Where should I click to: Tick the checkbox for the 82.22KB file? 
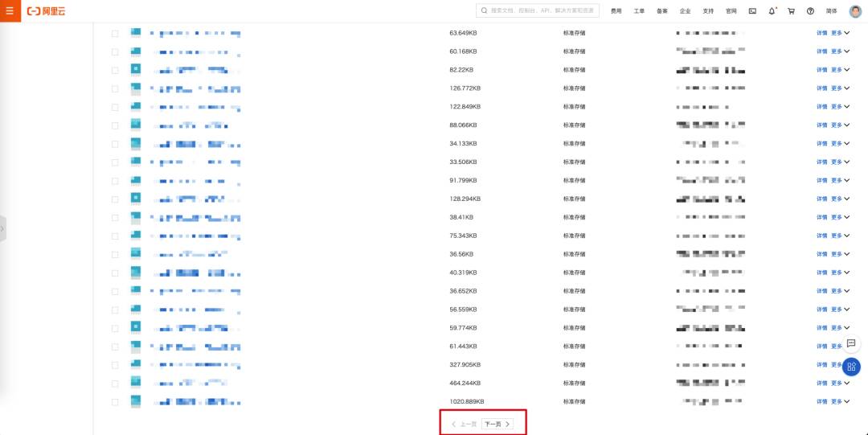pos(115,71)
